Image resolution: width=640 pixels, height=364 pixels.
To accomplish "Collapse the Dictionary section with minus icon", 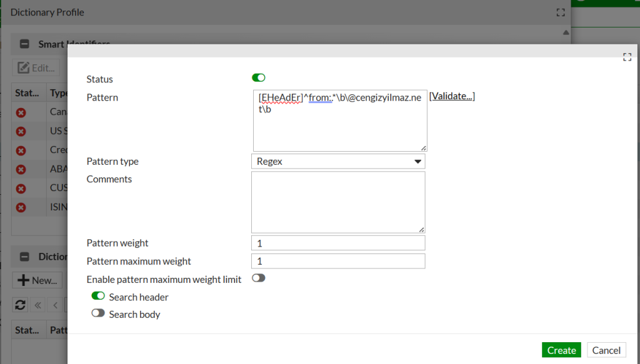I will coord(24,257).
